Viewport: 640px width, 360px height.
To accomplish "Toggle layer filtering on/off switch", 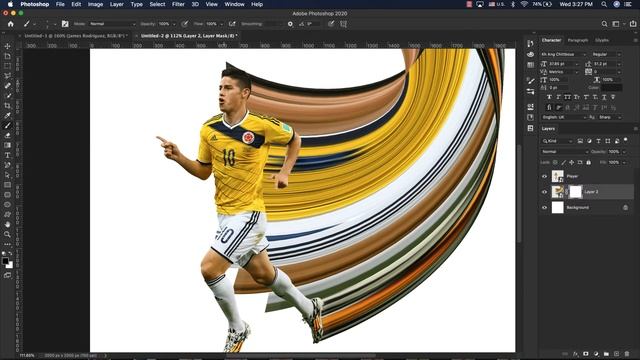I will click(626, 140).
